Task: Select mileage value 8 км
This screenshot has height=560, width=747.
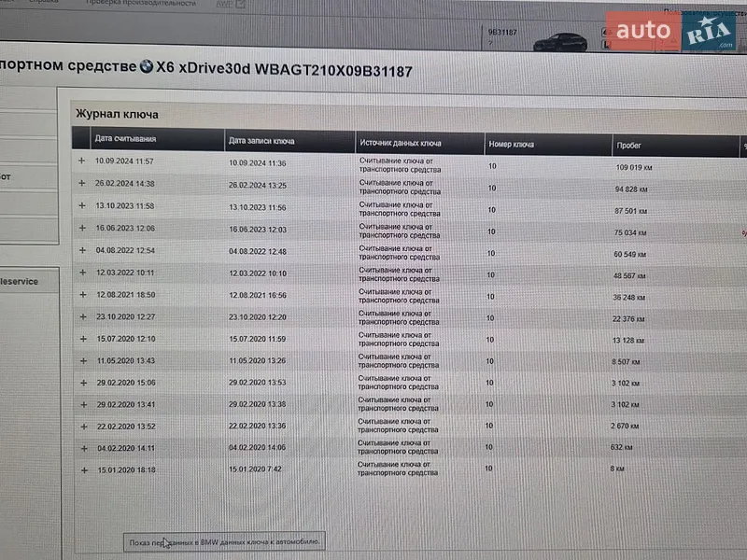Action: click(617, 469)
